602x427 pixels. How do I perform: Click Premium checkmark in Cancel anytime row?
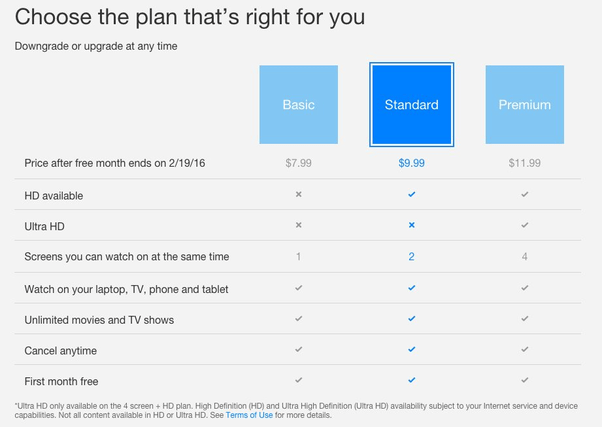tap(524, 350)
